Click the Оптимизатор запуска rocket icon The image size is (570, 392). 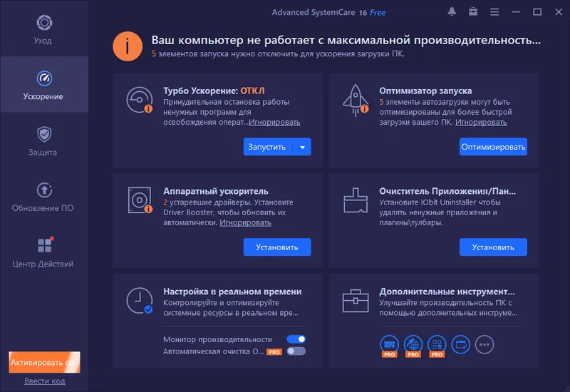point(356,100)
